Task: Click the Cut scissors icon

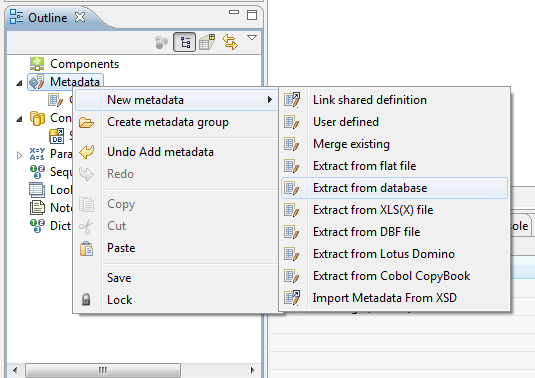Action: coord(86,226)
